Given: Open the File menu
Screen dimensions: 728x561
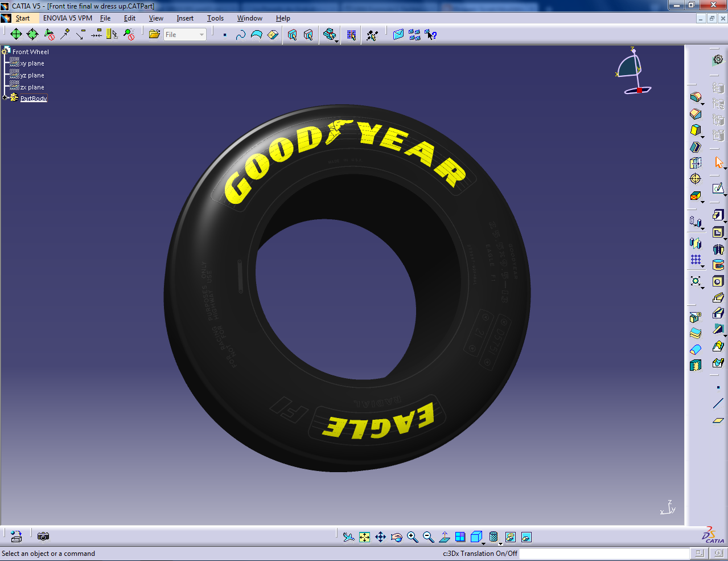Looking at the screenshot, I should click(x=105, y=18).
